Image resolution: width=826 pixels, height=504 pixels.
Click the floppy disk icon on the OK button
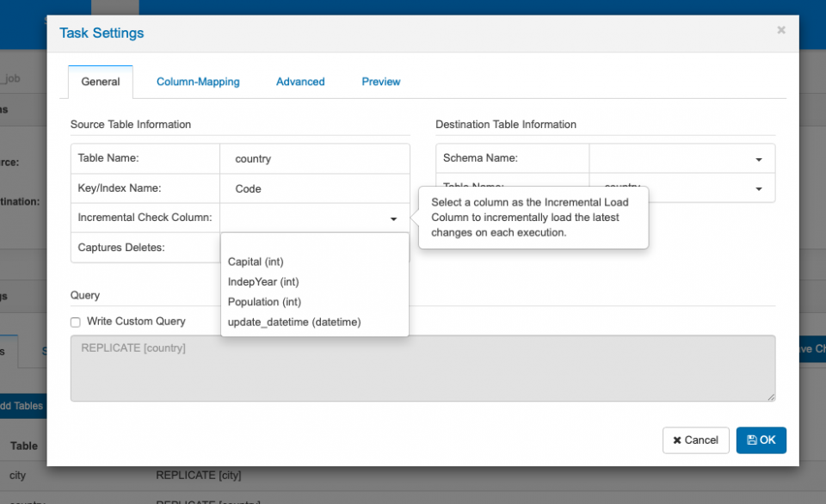coord(753,439)
